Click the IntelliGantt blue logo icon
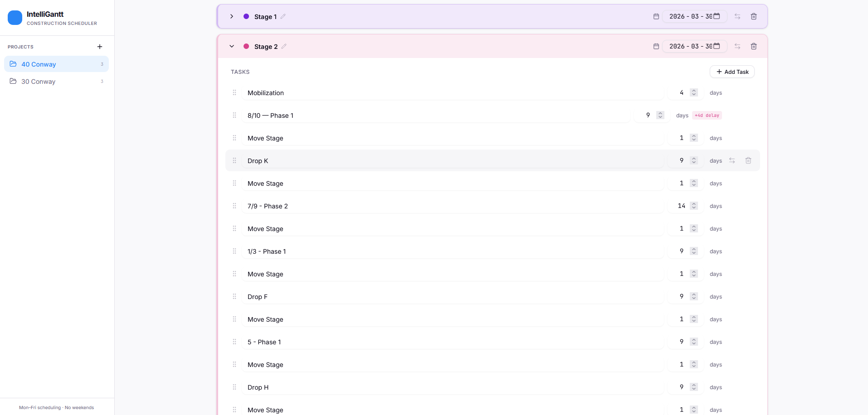868x415 pixels. [15, 18]
